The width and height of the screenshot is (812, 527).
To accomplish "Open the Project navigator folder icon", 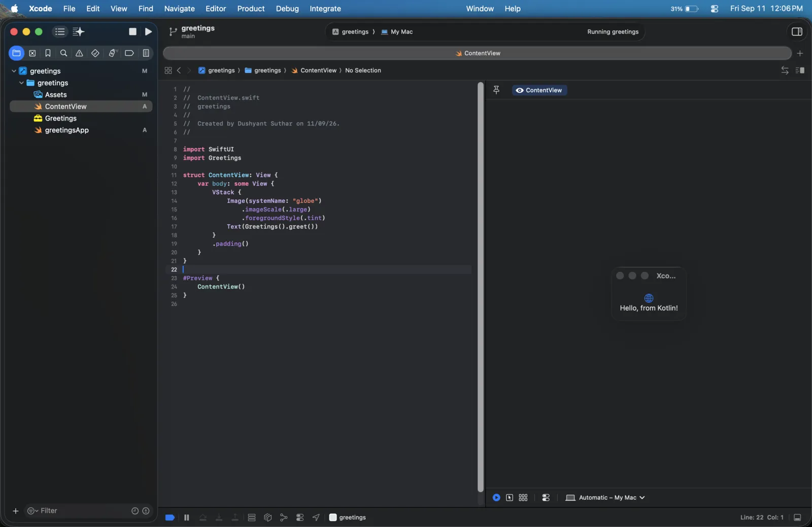I will click(16, 53).
